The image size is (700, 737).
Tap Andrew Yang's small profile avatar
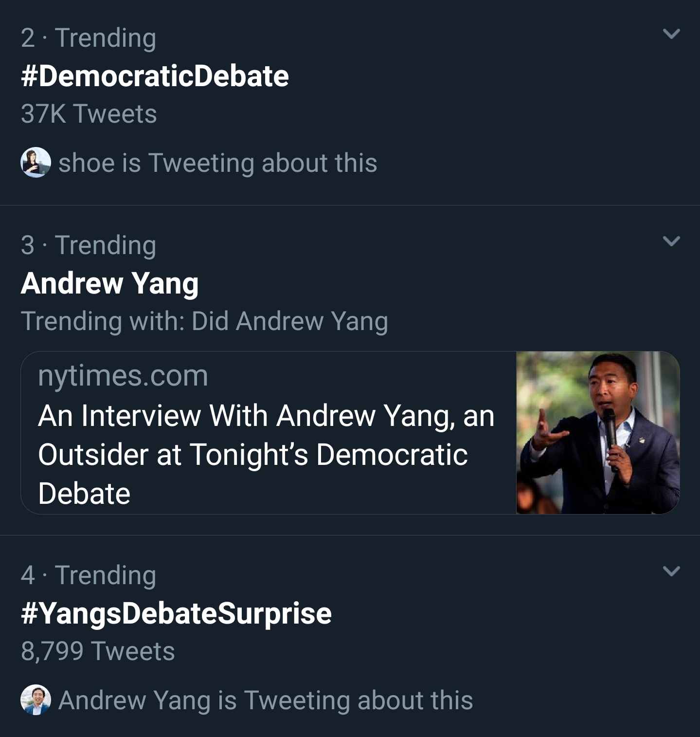[36, 700]
